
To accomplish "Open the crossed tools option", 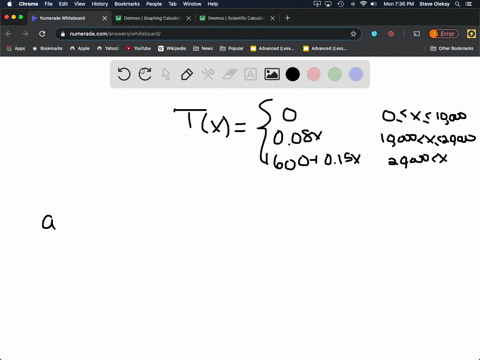I will tap(208, 74).
